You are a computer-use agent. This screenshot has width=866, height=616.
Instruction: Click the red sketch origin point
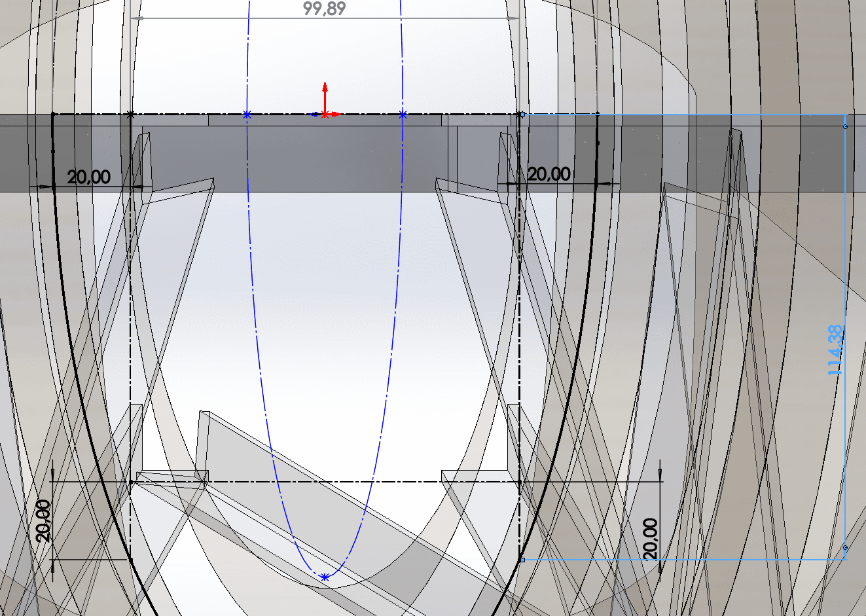coord(325,115)
